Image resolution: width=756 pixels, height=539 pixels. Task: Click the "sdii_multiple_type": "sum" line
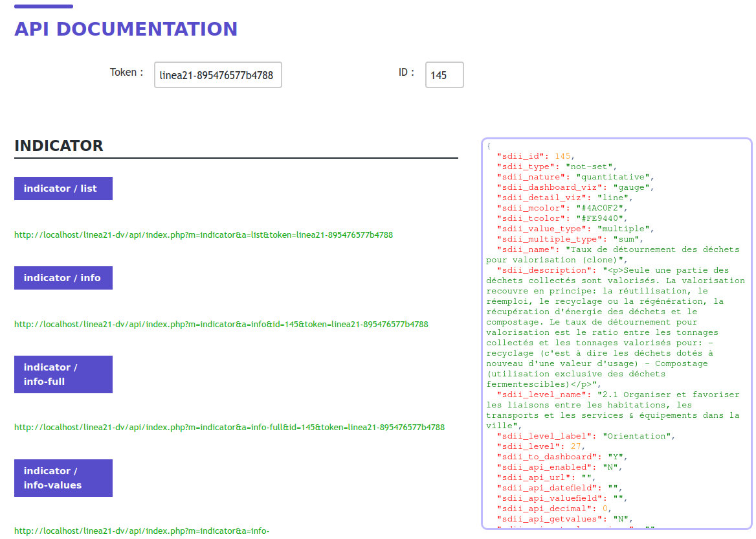[x=570, y=239]
